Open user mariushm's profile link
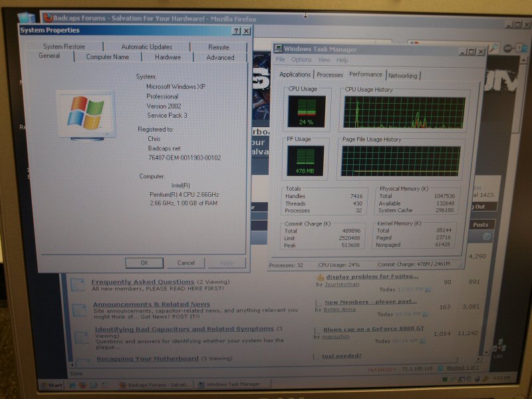 click(x=336, y=336)
